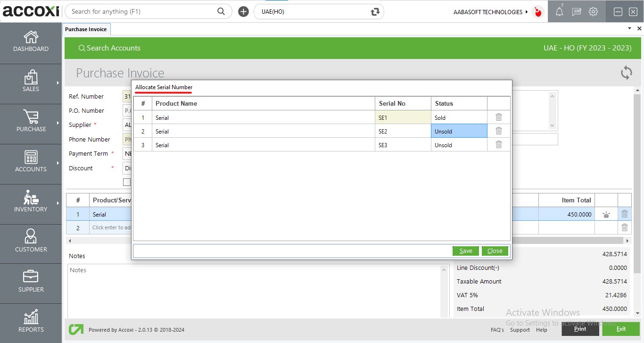
Task: Close the Allocate Serial Number dialog
Action: tap(495, 251)
